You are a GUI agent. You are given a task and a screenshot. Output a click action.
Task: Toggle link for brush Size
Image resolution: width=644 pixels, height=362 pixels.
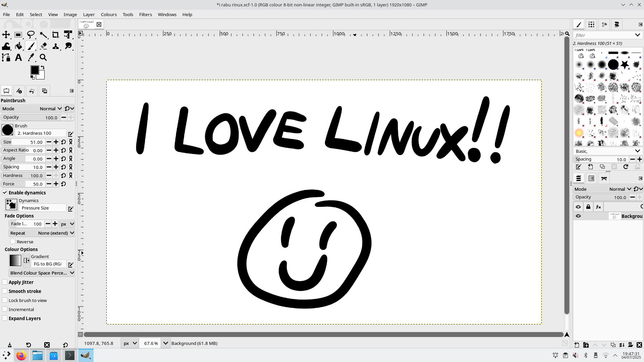pos(71,142)
